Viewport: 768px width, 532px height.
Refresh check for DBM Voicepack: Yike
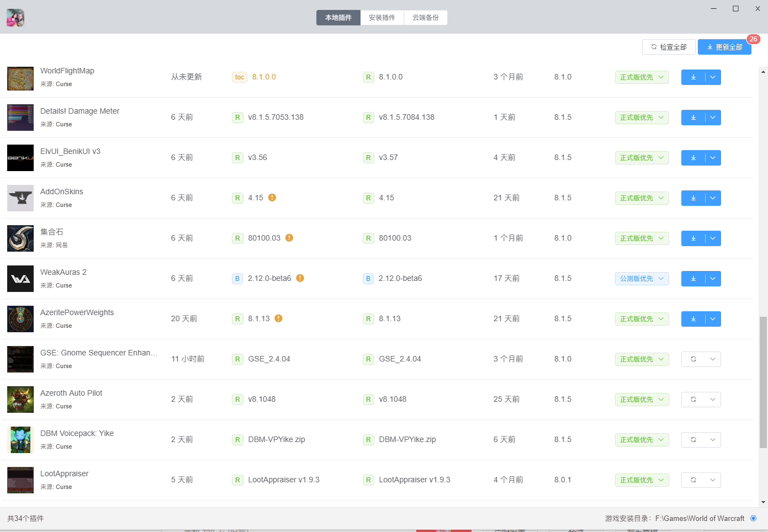coord(693,440)
